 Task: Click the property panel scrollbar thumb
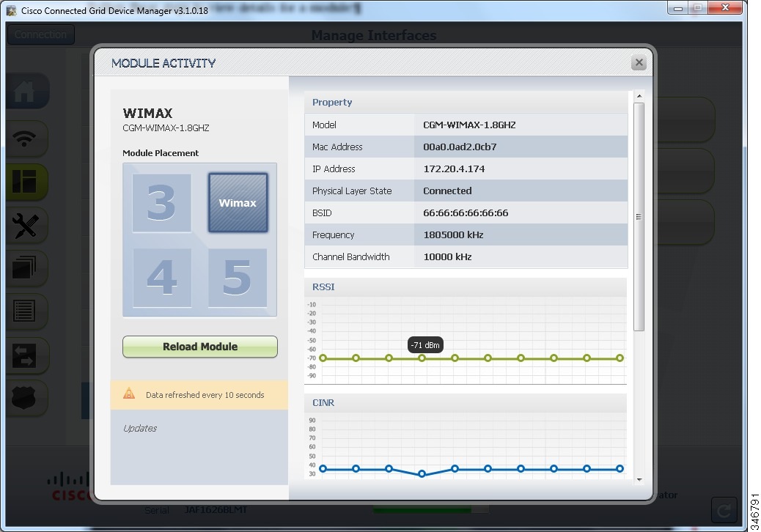tap(639, 217)
